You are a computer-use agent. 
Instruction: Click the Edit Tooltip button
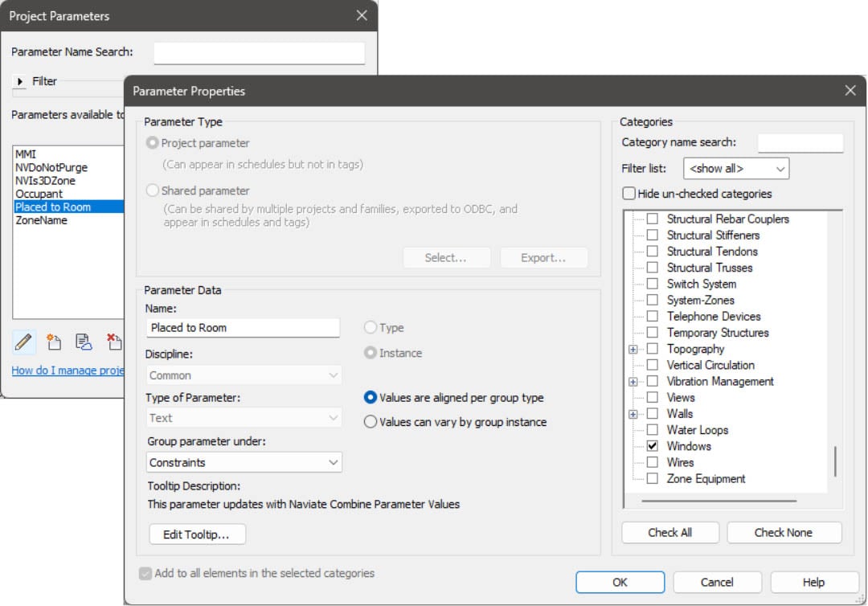pos(197,534)
